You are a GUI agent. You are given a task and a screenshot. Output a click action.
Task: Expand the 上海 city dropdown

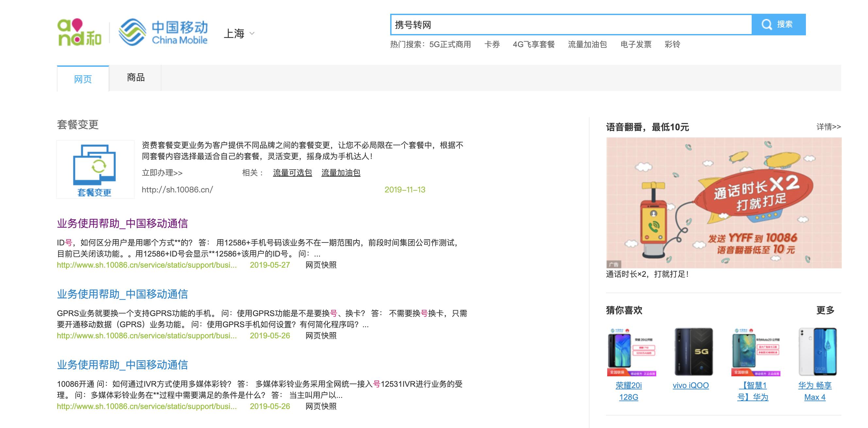[239, 33]
